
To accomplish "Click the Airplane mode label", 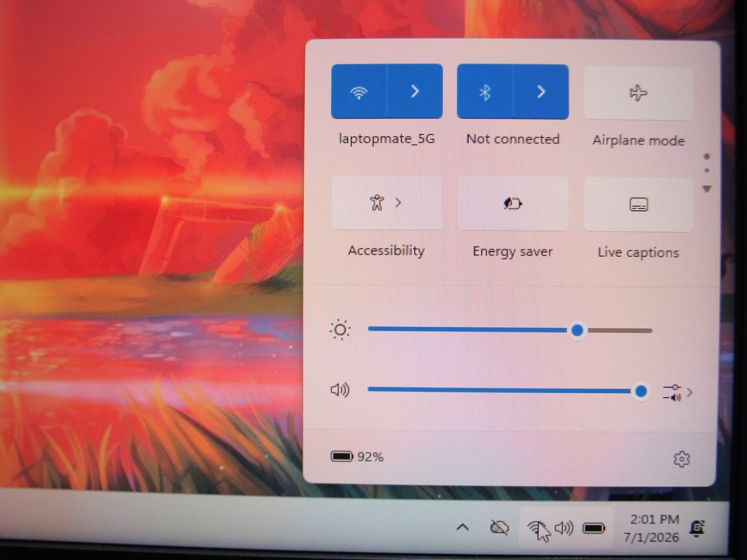I will point(638,140).
